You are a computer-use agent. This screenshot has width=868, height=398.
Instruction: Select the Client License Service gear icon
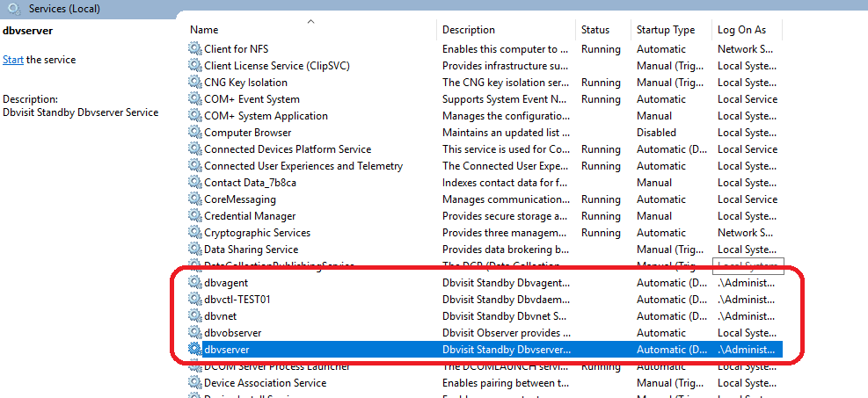click(x=195, y=65)
